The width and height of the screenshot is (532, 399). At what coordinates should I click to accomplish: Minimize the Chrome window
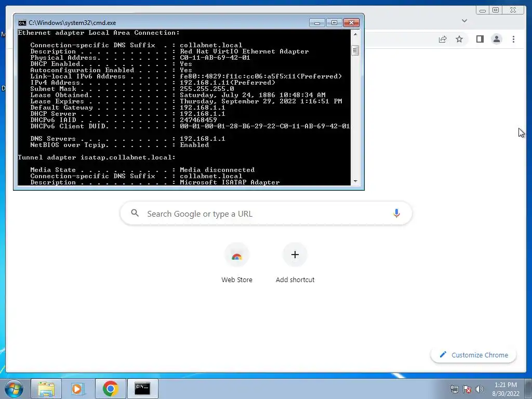[x=483, y=10]
